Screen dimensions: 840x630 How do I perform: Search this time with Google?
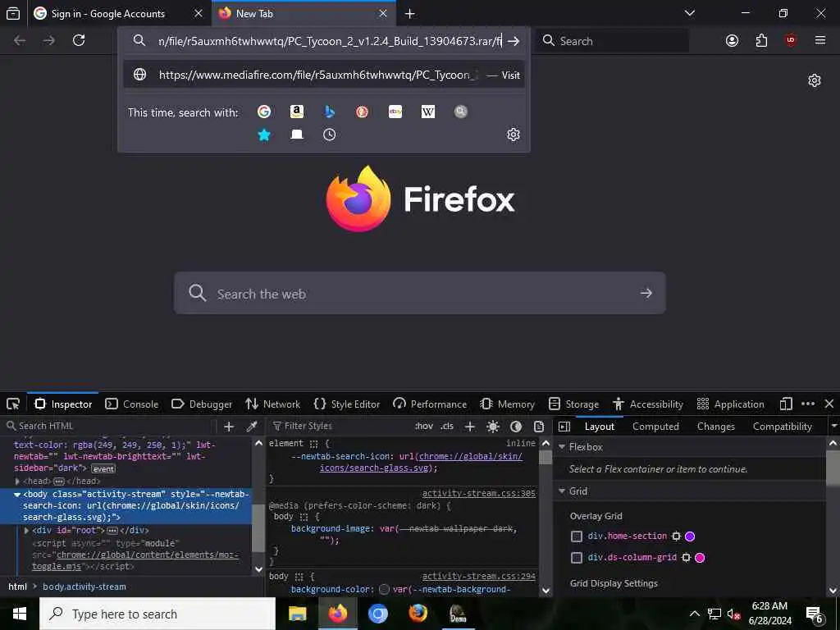264,112
